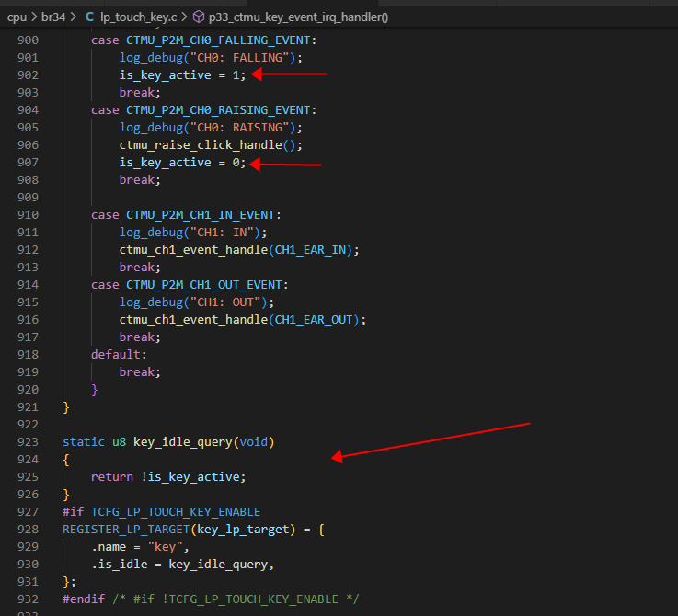Click CTMU_P2M_CH0_RAISING_EVENT case label
This screenshot has width=678, height=616.
pyautogui.click(x=218, y=110)
